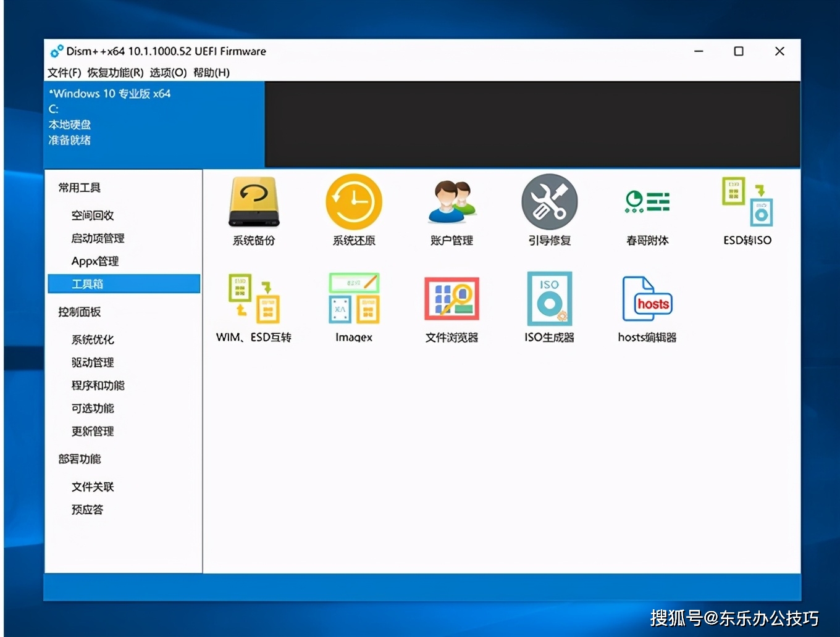
Task: Go to Appx管理 in sidebar
Action: click(95, 261)
